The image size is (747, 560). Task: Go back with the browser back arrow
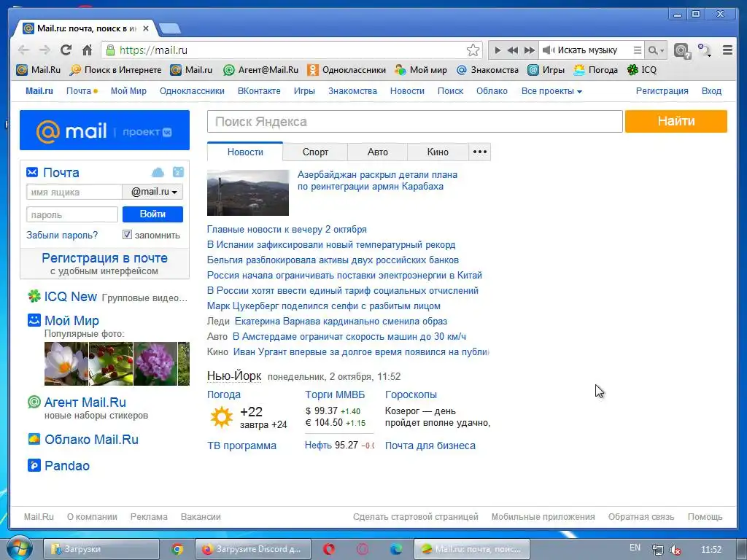[x=23, y=50]
